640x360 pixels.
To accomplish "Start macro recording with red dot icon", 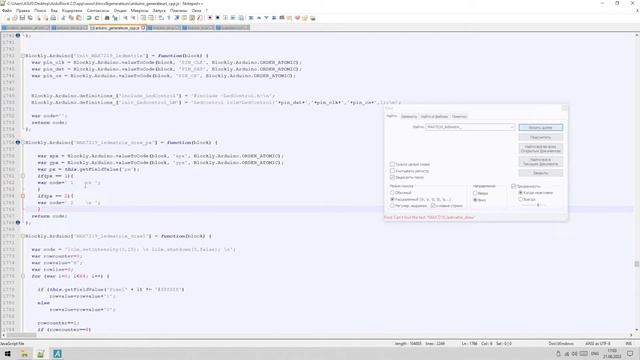I will 209,18.
